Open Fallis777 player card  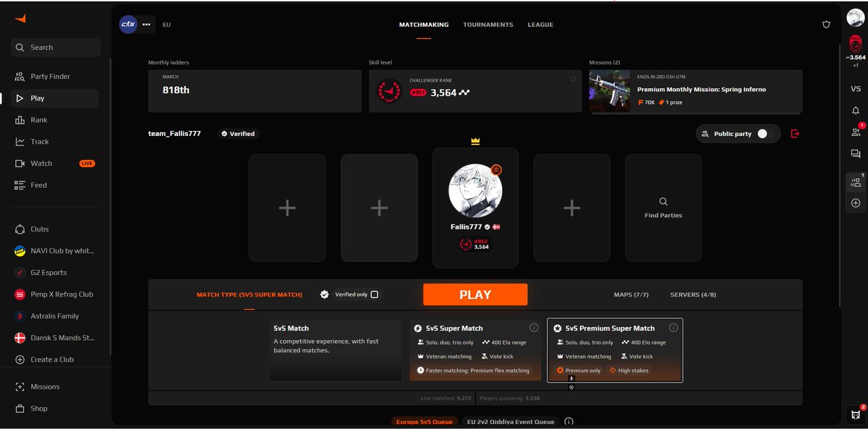475,208
